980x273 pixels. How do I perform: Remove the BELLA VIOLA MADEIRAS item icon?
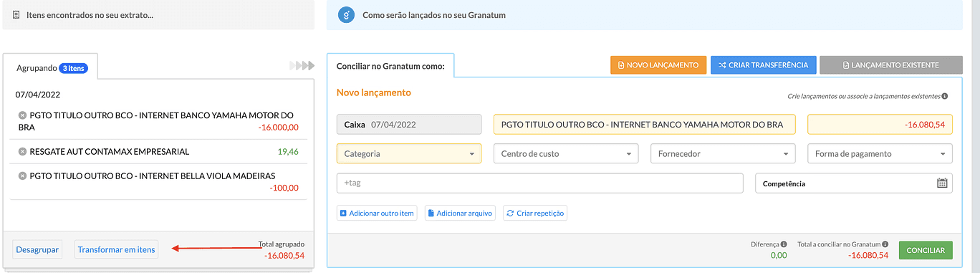pos(22,176)
